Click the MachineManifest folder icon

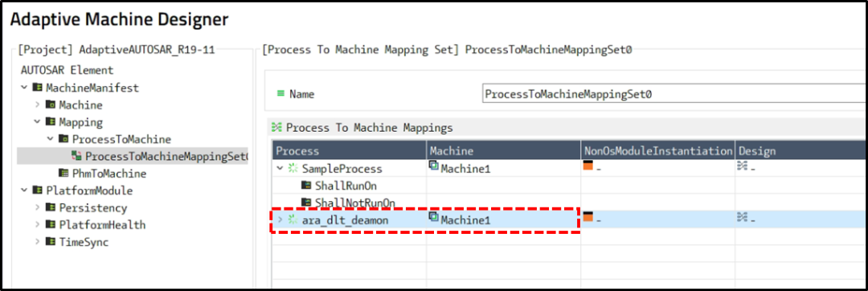(x=38, y=88)
